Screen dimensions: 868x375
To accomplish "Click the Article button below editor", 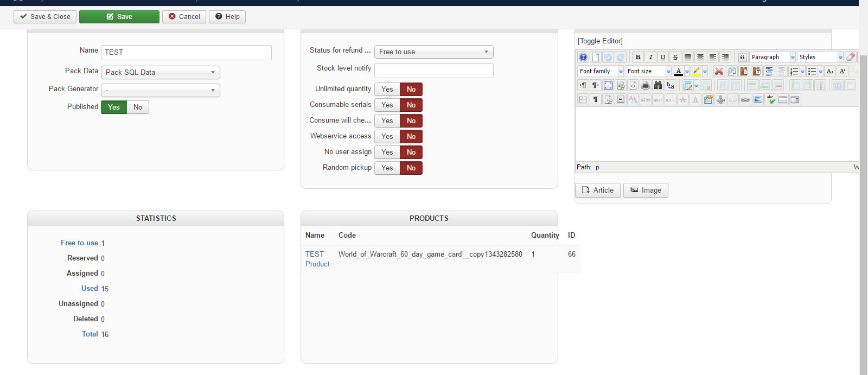I will [x=598, y=190].
